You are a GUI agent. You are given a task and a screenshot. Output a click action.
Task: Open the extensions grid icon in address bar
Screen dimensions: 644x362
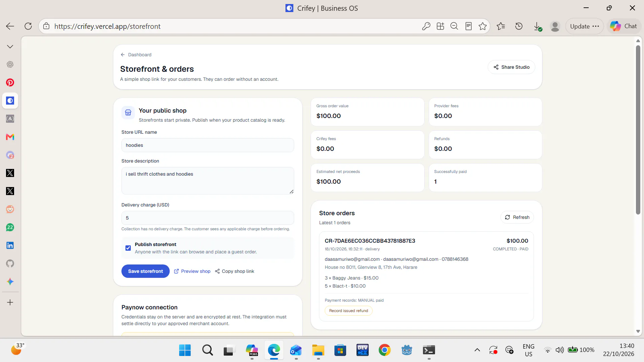tap(440, 26)
